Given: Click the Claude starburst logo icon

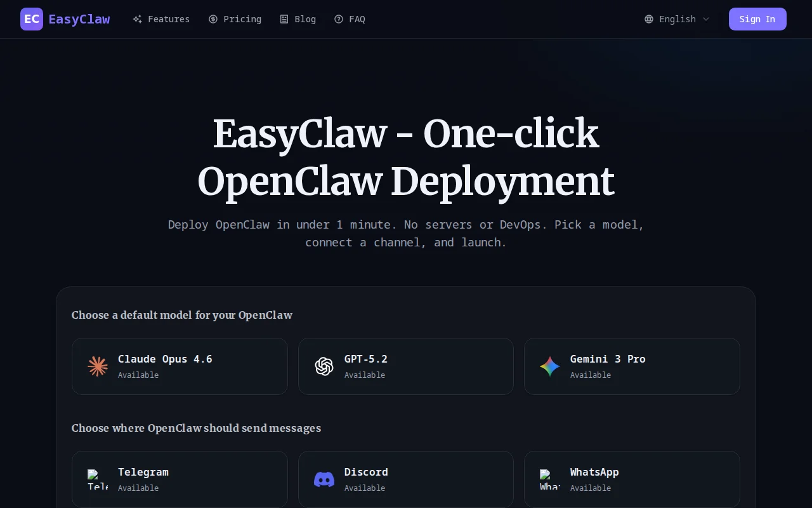Looking at the screenshot, I should click(98, 366).
